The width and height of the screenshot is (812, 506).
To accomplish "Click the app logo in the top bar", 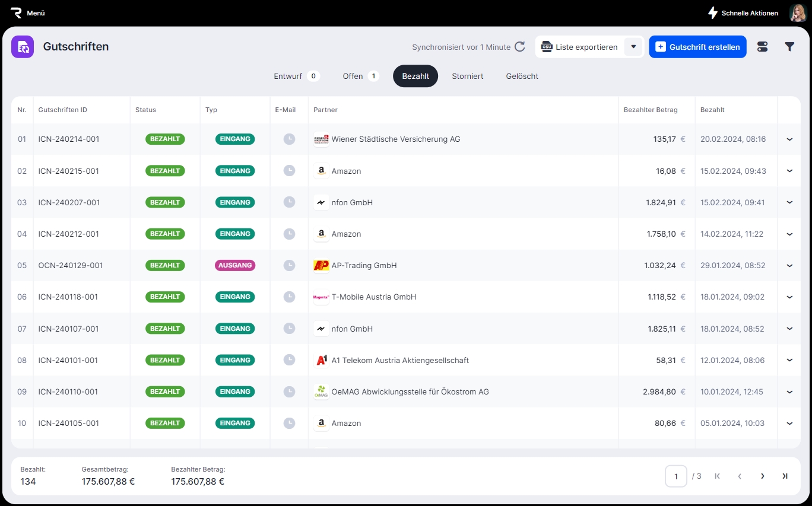I will click(x=16, y=12).
